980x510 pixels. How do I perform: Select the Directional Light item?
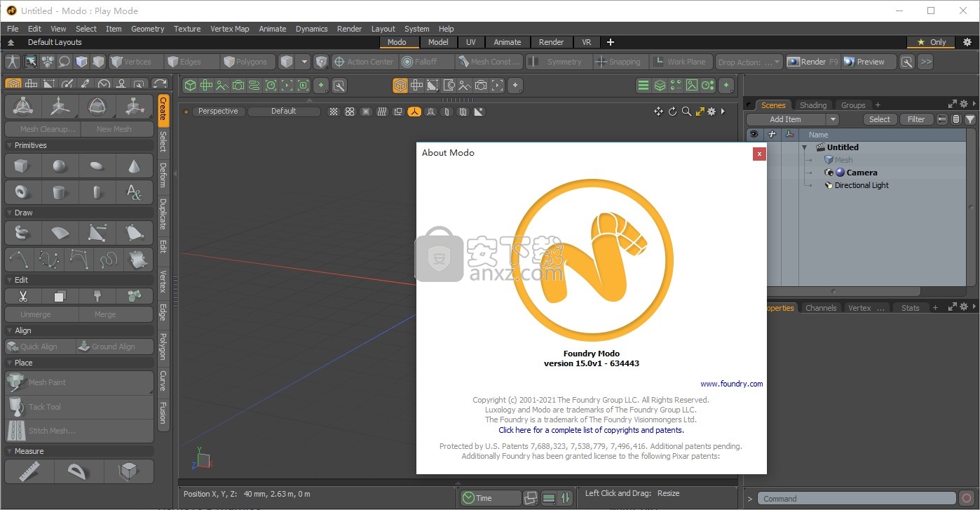(x=862, y=185)
